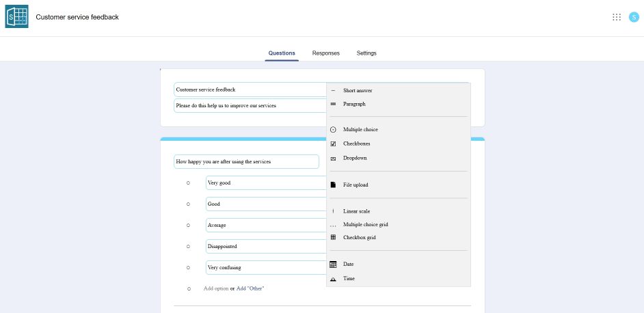Screen dimensions: 644x313
Task: Click the user account avatar
Action: 634,17
